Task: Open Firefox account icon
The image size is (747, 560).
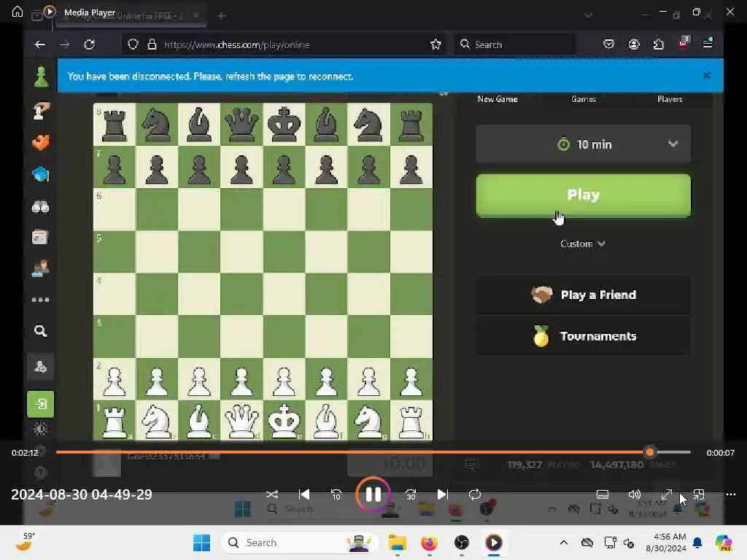Action: coord(634,44)
